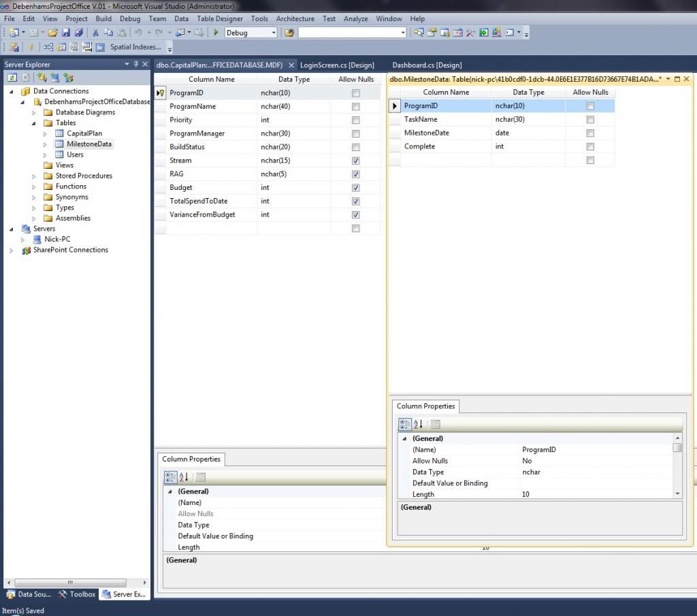The image size is (697, 616).
Task: Toggle Allow Nulls for Priority column
Action: (x=355, y=120)
